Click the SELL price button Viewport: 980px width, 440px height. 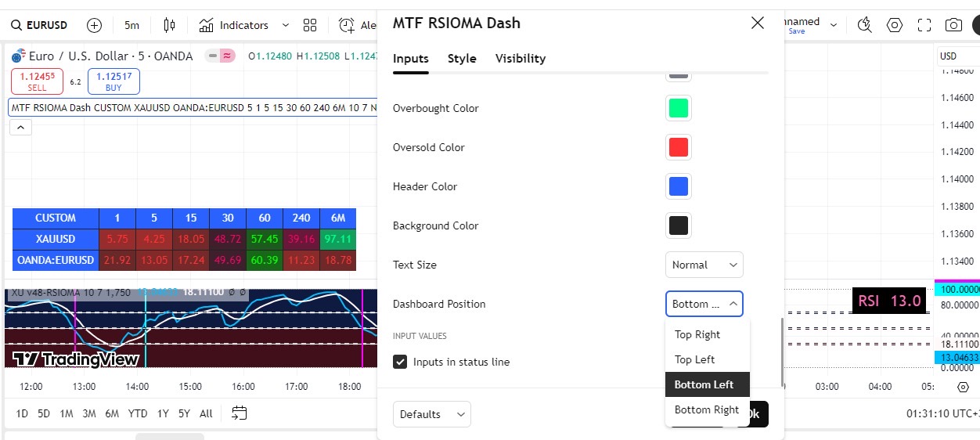click(38, 81)
